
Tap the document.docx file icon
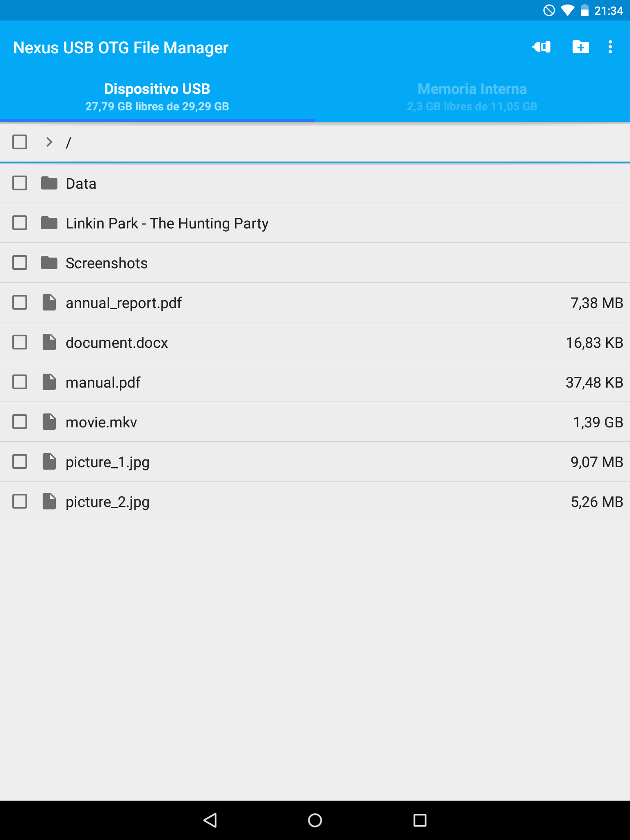[49, 342]
